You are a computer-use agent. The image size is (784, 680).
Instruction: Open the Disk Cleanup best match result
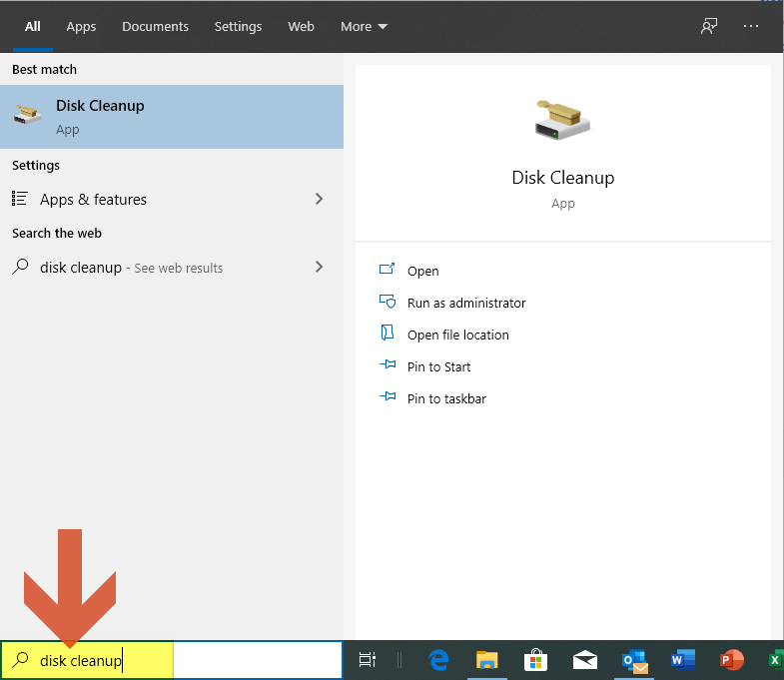[172, 117]
